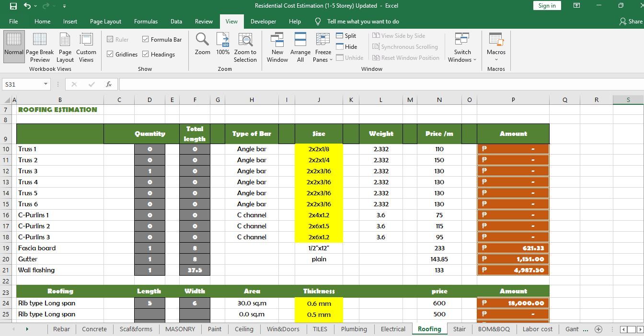Switch to Normal workbook view
The image size is (644, 336).
[x=13, y=47]
